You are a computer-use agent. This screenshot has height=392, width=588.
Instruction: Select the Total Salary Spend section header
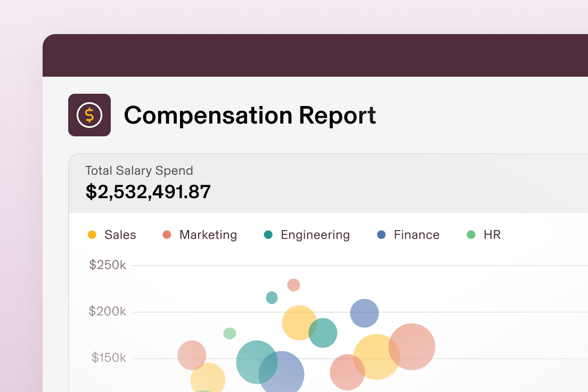139,170
